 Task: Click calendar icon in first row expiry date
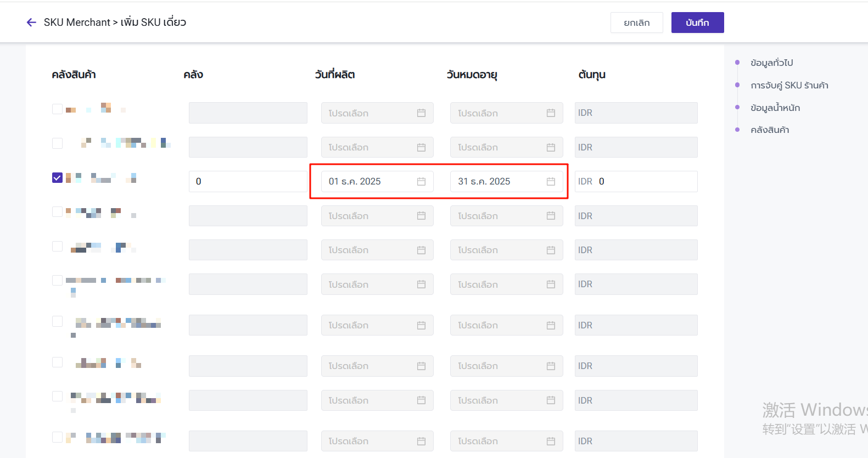551,113
